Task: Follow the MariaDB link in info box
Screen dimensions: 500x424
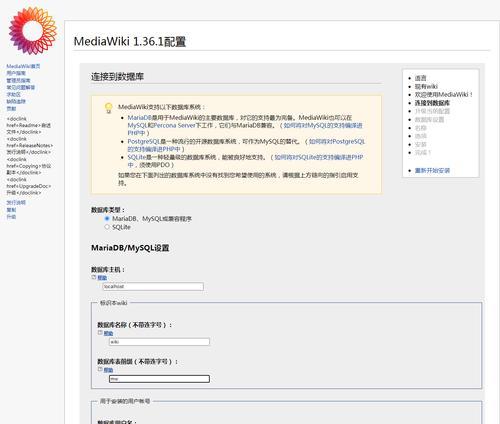Action: (x=140, y=118)
